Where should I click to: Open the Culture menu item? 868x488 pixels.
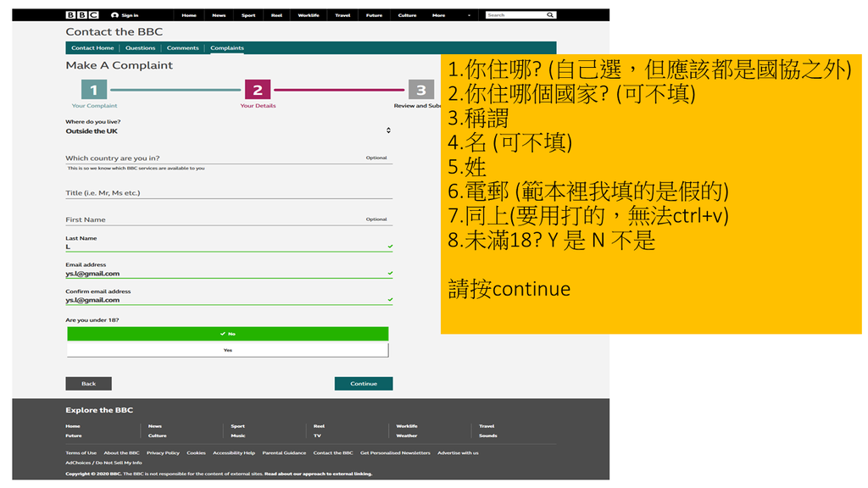coord(407,15)
